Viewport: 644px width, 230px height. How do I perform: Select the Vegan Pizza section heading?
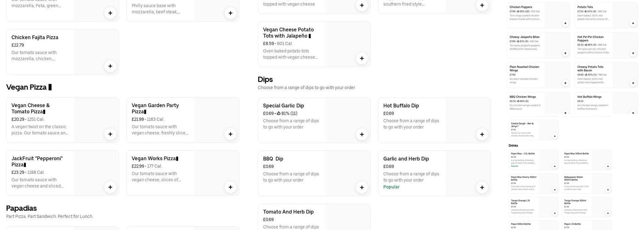(29, 87)
